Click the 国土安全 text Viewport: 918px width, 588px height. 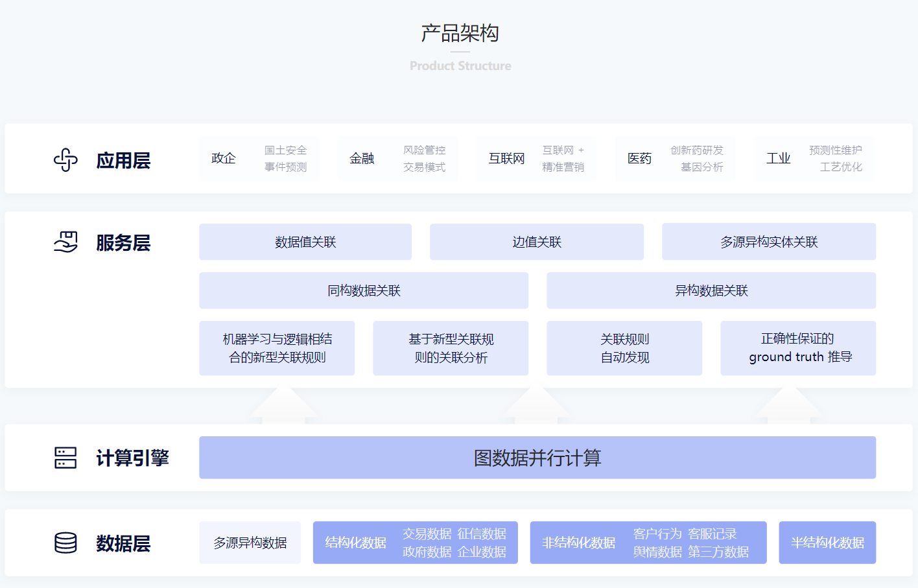285,150
